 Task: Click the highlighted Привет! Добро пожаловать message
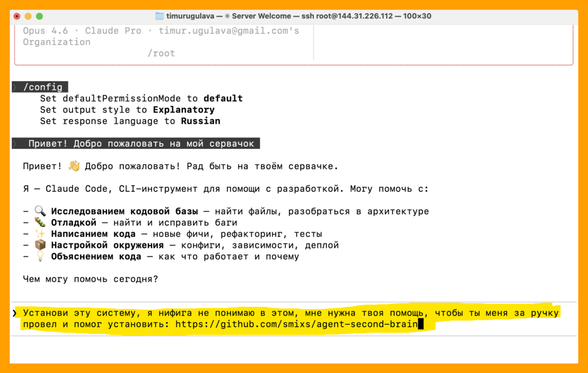tap(141, 143)
